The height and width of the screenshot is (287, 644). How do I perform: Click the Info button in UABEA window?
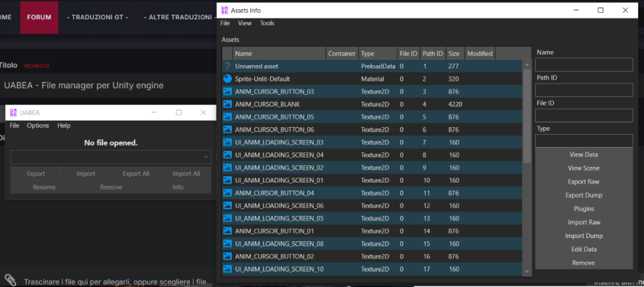(x=178, y=187)
